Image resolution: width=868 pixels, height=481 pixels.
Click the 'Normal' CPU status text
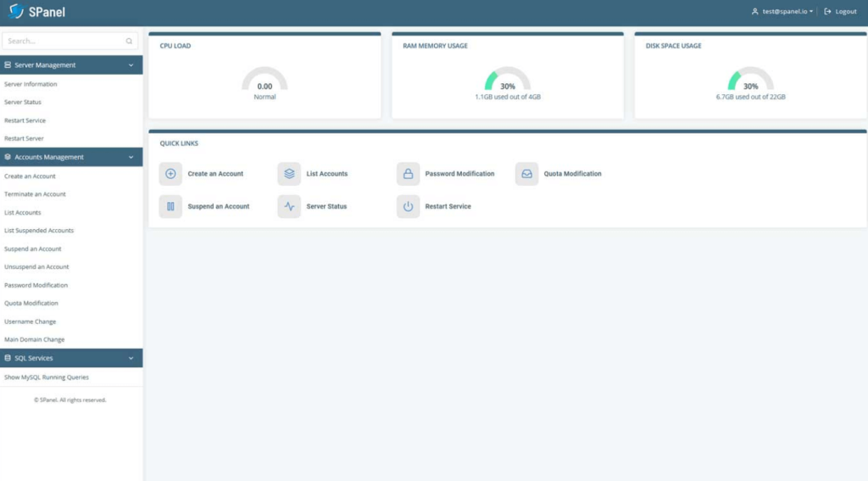click(x=264, y=97)
